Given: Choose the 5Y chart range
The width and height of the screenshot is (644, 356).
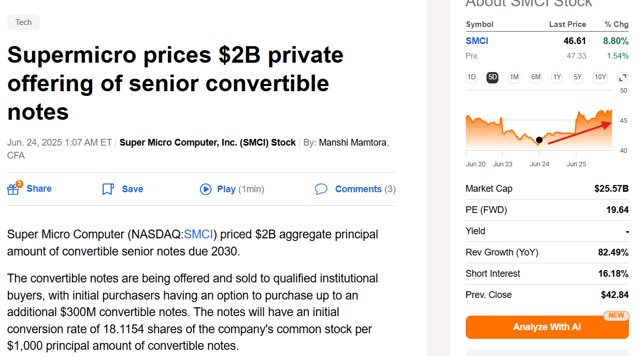Looking at the screenshot, I should click(577, 77).
